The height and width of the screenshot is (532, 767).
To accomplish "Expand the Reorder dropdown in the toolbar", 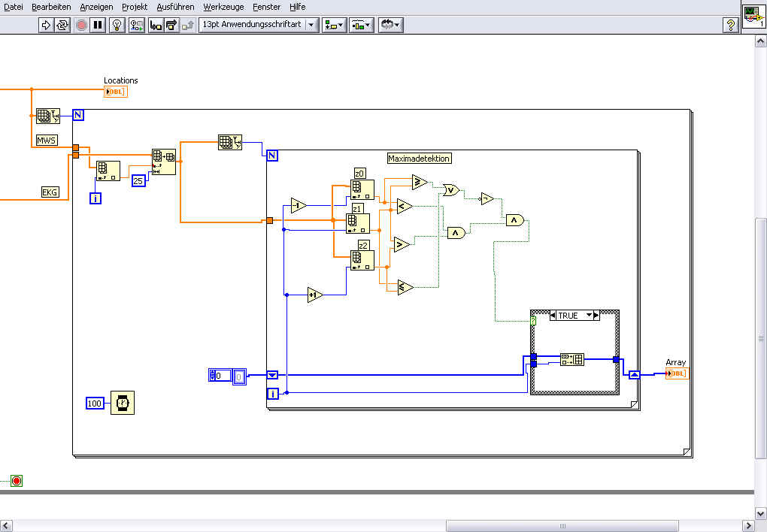I will (391, 25).
